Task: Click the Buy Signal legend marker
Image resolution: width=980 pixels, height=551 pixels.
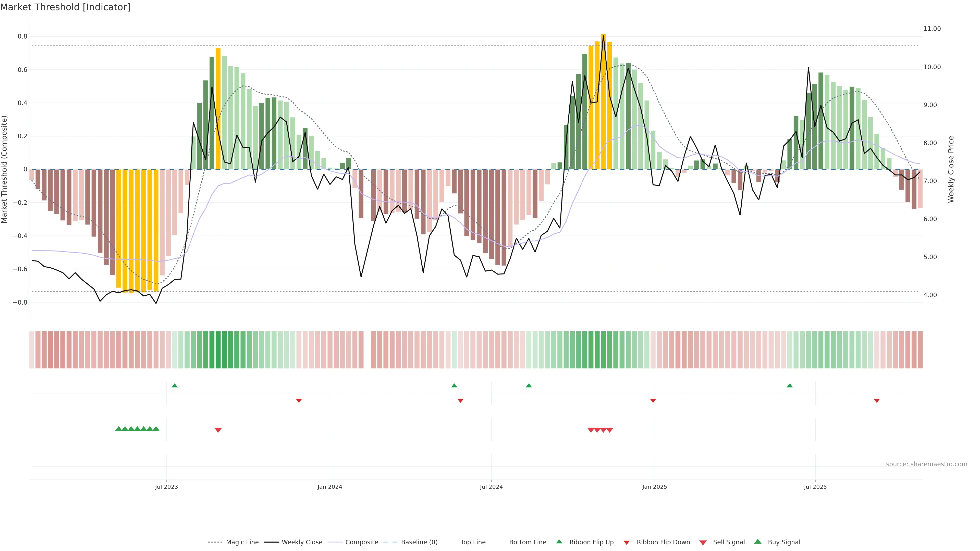Action: tap(757, 542)
